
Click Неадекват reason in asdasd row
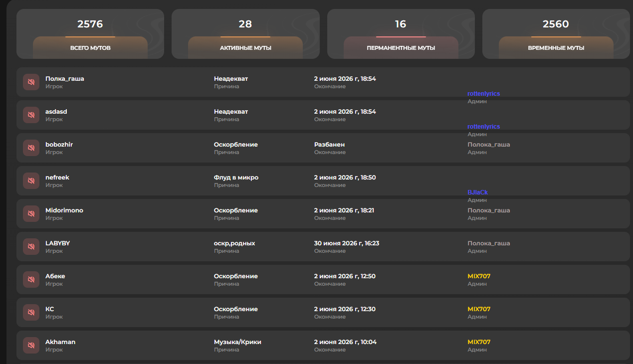pyautogui.click(x=231, y=112)
